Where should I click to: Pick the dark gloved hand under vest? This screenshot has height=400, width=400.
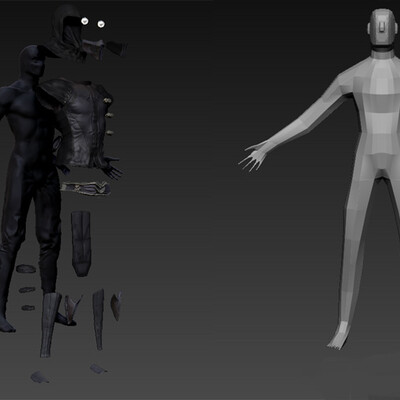(111, 167)
